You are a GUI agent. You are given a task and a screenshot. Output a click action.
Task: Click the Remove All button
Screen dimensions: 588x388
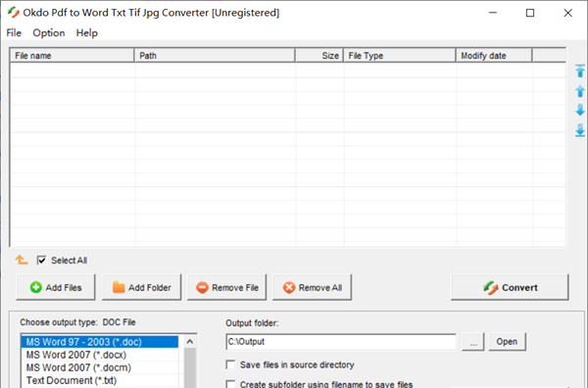click(312, 287)
